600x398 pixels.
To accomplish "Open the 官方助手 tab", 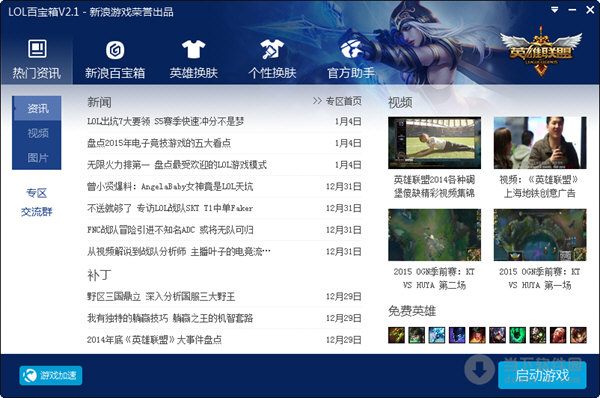I will coord(351,59).
